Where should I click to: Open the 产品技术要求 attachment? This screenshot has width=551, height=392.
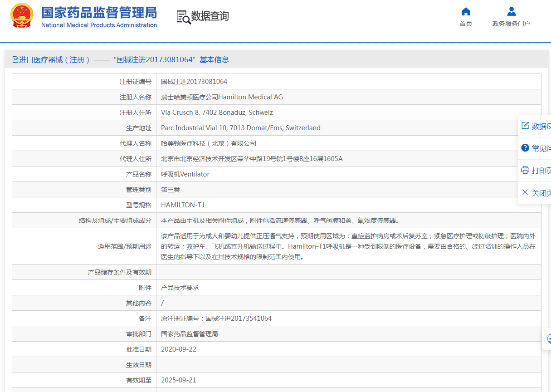point(180,288)
